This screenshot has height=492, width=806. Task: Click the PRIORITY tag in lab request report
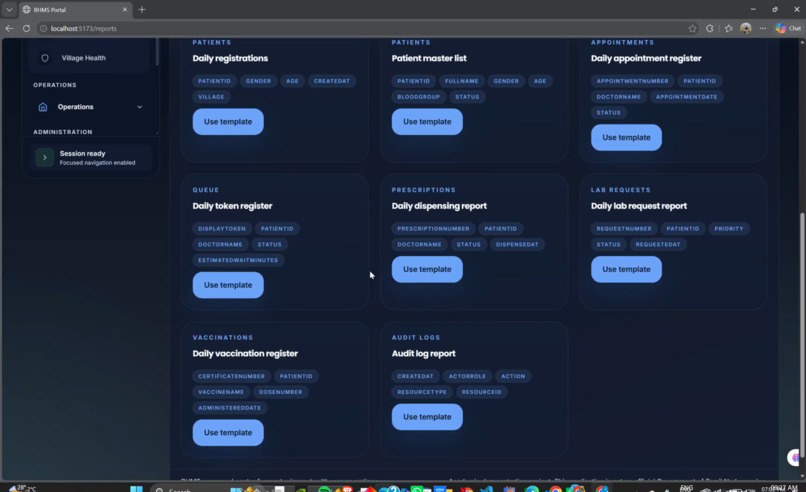coord(728,229)
